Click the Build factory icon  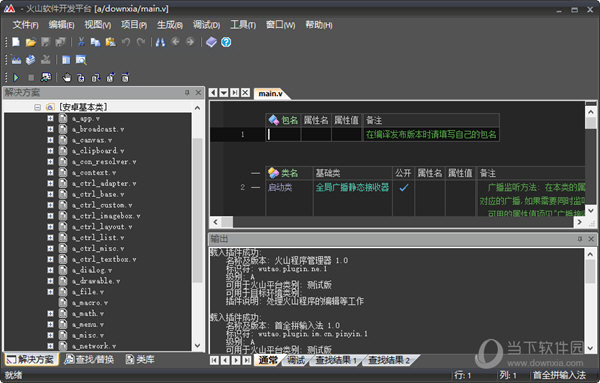(x=16, y=60)
